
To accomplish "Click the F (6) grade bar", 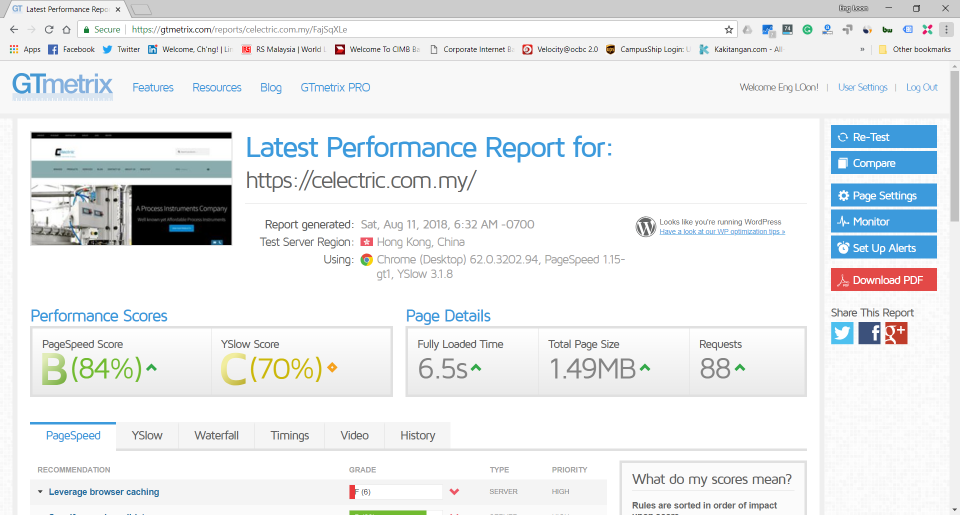I will (x=396, y=492).
